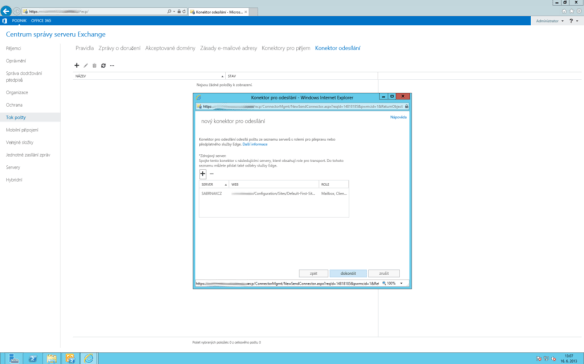Open Mobilní připojení in the left navigation

[22, 130]
